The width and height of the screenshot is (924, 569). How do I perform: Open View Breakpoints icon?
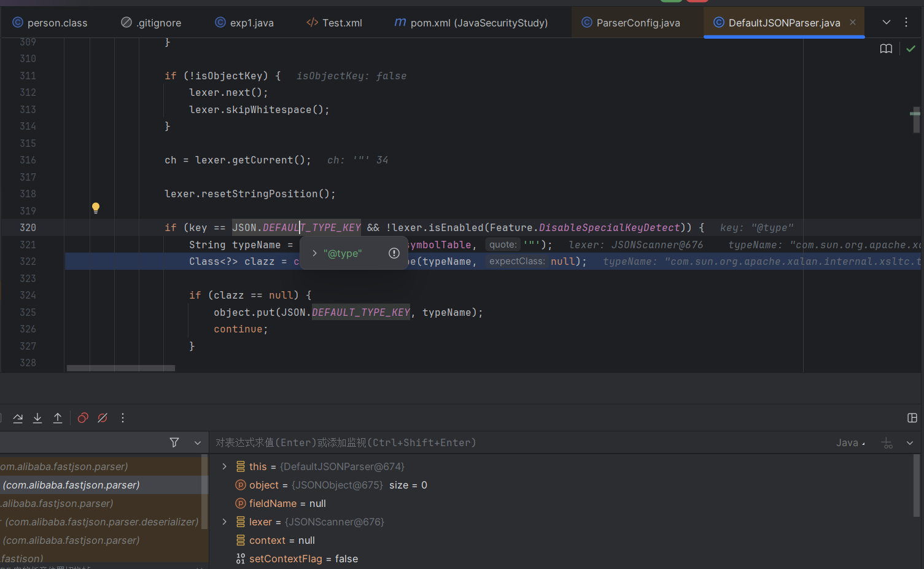coord(83,418)
